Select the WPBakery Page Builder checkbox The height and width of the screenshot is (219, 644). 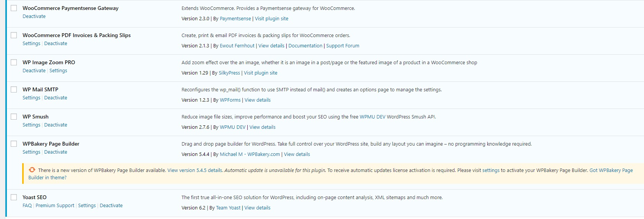(x=14, y=144)
